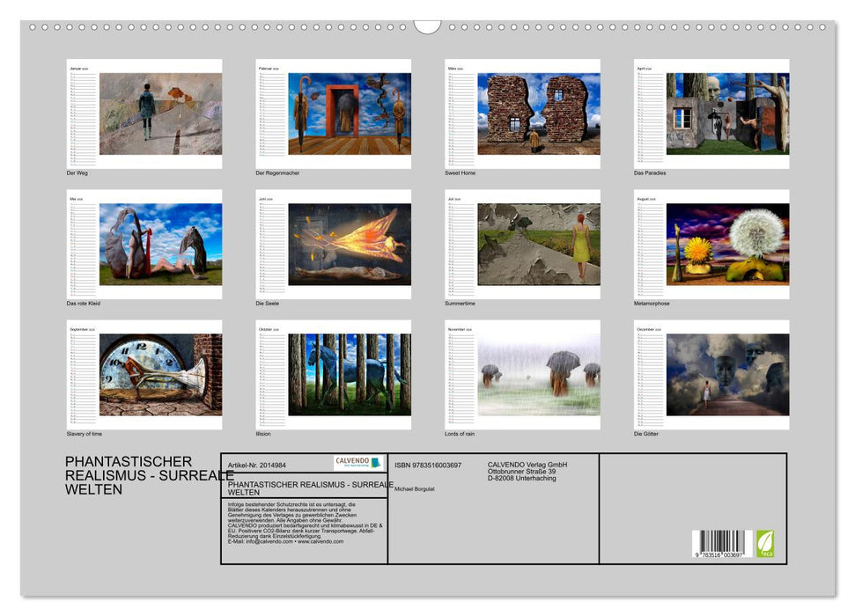Select the 'Das Paradies' April image
Viewport: 855px width, 616px height.
pos(727,114)
